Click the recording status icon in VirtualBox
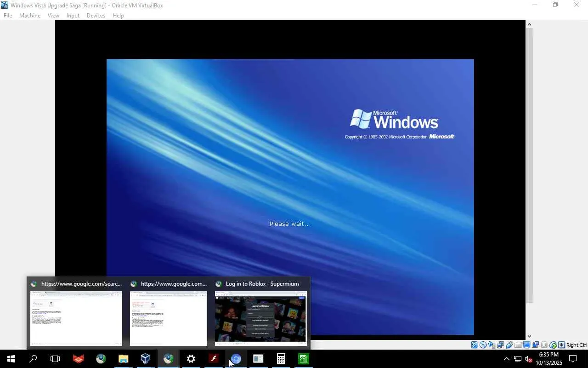This screenshot has width=588, height=368. pyautogui.click(x=535, y=345)
